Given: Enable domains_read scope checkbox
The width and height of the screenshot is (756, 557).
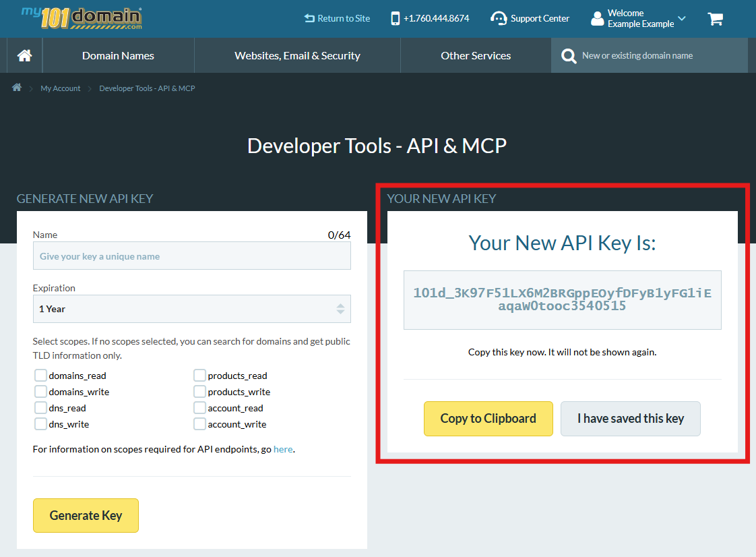Looking at the screenshot, I should point(40,375).
